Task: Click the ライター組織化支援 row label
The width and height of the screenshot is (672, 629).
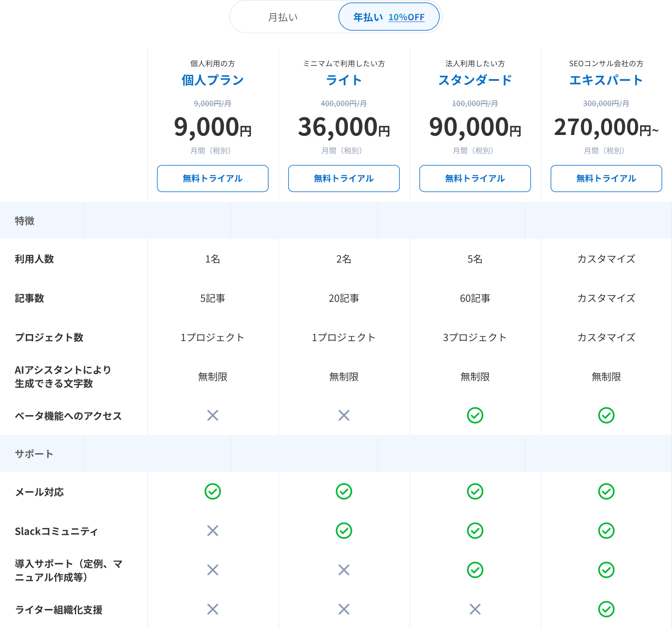Action: tap(59, 610)
